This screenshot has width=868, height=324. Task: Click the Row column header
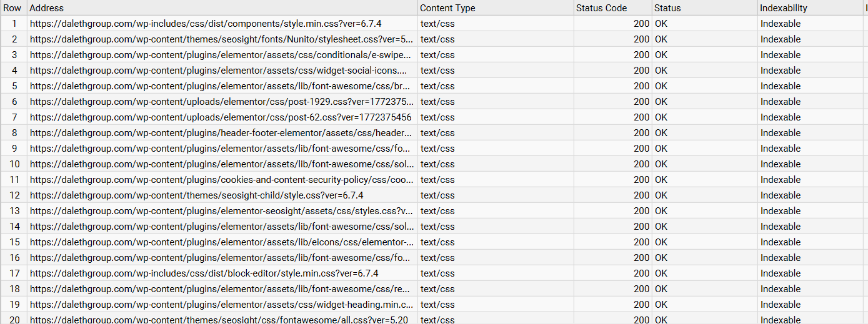(x=12, y=8)
